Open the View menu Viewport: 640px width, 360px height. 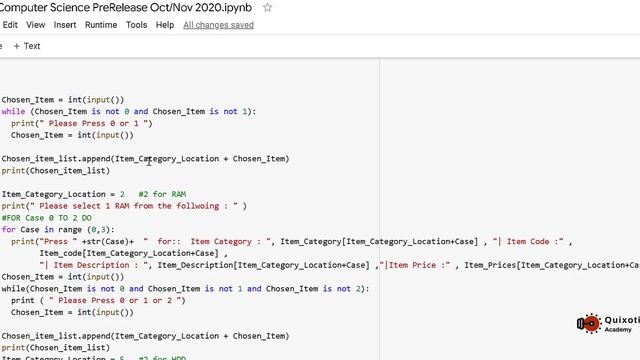point(36,25)
